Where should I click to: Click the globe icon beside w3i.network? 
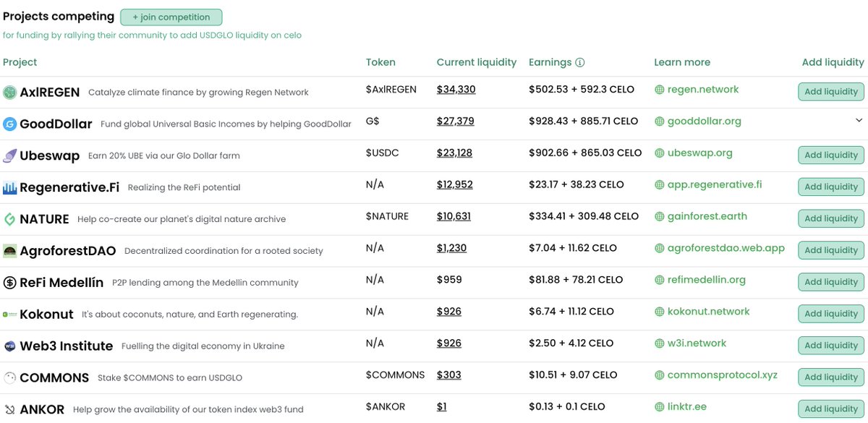pos(659,343)
